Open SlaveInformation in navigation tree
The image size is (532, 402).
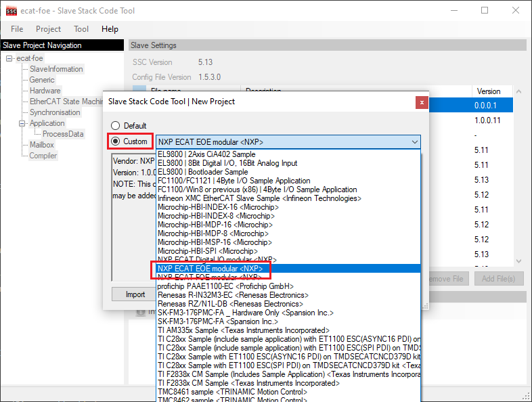pyautogui.click(x=56, y=69)
